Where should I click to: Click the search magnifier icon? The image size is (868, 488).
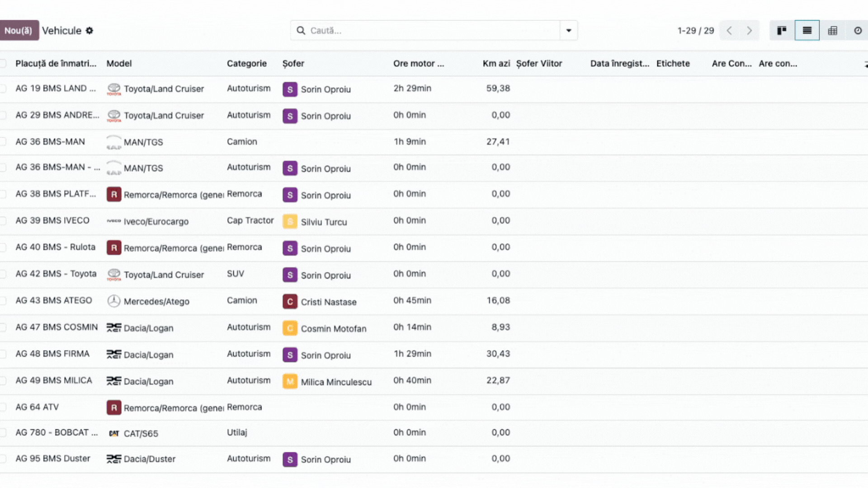(301, 31)
